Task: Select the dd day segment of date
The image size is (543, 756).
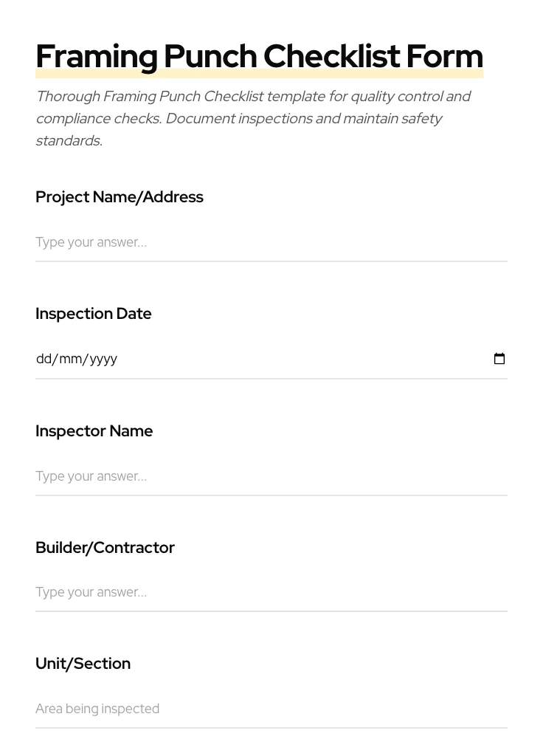Action: point(44,359)
